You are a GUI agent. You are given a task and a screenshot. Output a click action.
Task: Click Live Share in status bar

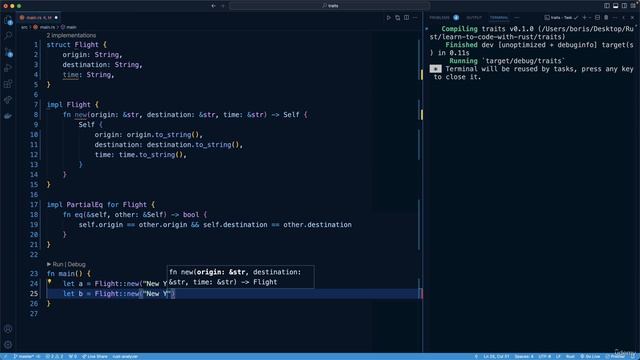(x=95, y=356)
